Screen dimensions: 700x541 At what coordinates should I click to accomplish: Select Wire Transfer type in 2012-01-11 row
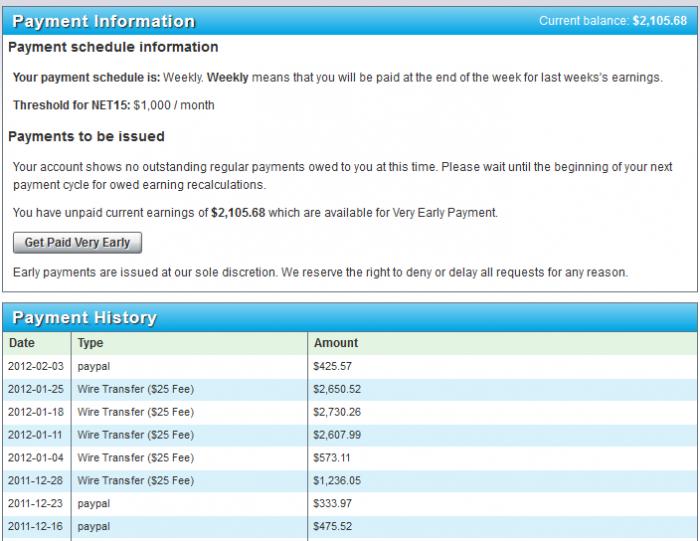coord(136,435)
